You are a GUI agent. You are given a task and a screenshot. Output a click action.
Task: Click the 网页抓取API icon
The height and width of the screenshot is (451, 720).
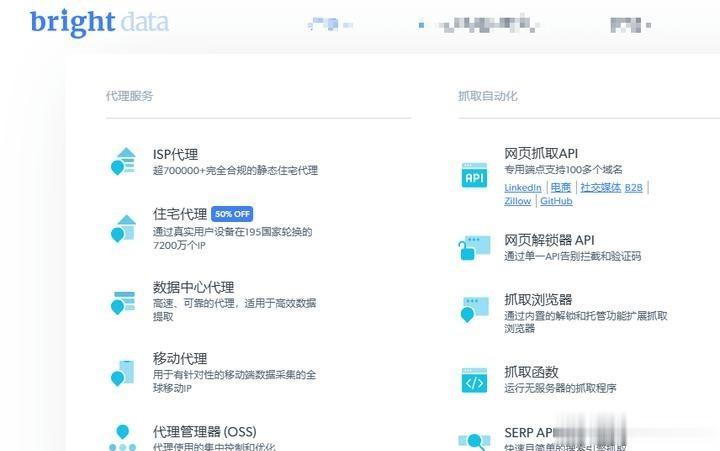pos(474,175)
